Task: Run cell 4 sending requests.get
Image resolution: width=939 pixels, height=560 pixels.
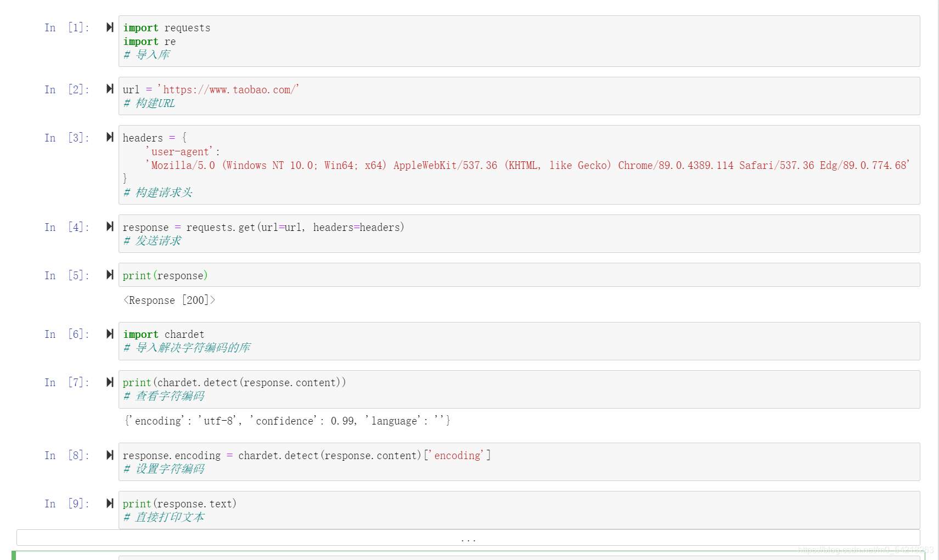Action: click(x=110, y=227)
